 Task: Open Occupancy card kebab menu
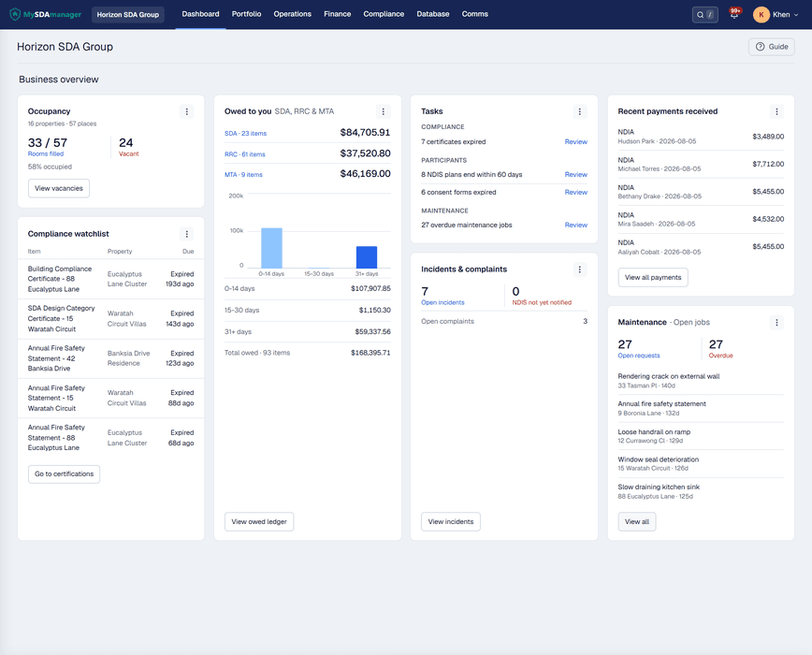point(186,111)
